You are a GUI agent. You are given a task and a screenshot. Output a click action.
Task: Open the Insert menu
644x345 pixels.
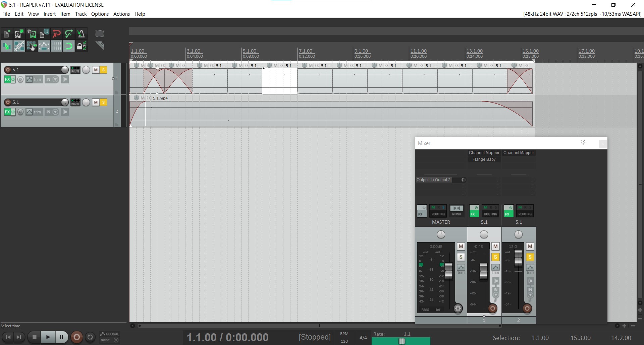(x=50, y=14)
